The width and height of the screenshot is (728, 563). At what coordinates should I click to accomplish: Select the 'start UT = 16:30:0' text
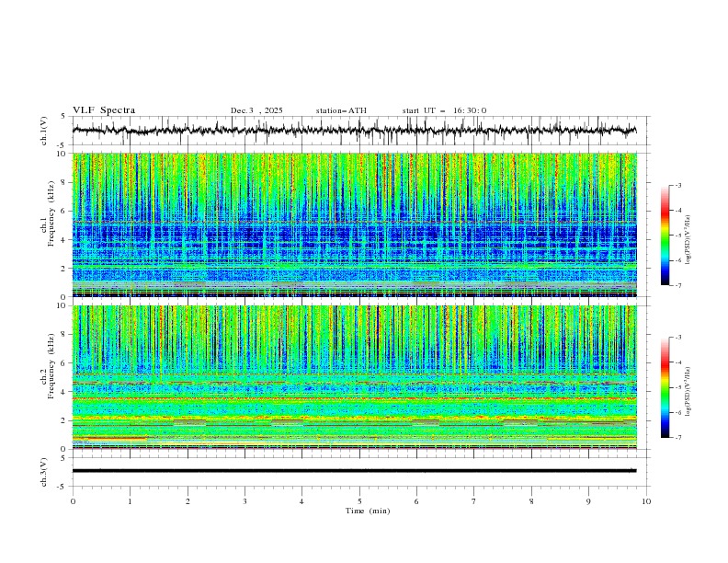coord(444,110)
